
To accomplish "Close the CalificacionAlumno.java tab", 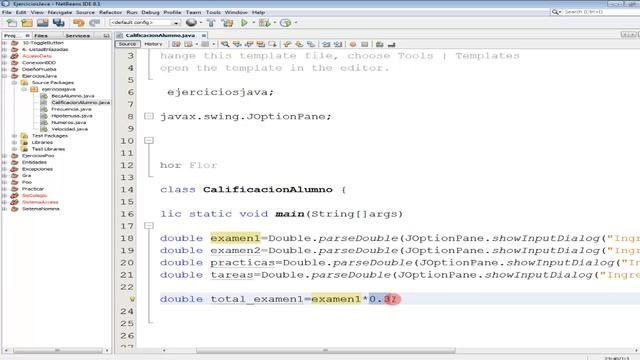I will (x=203, y=36).
